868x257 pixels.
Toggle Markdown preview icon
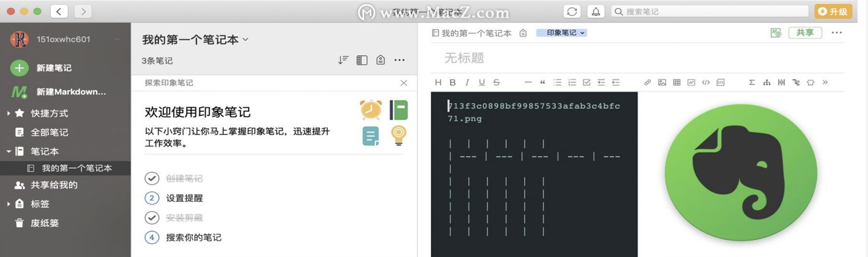(776, 33)
